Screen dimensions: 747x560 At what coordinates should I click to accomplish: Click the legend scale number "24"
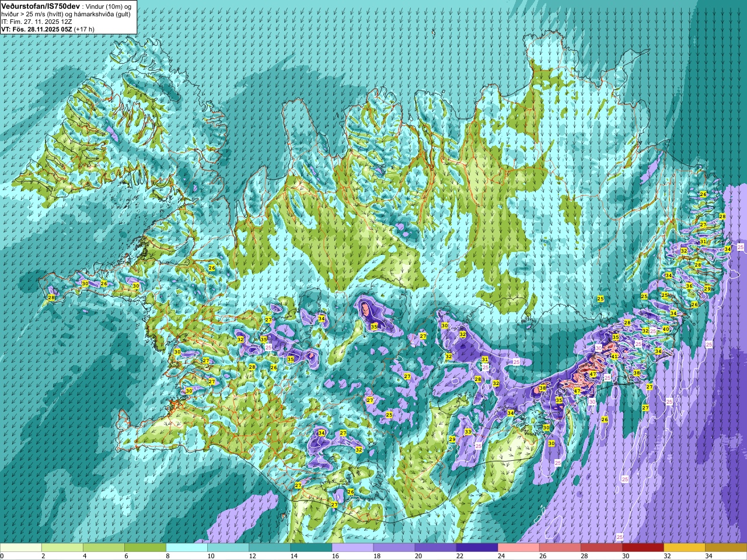(x=501, y=556)
